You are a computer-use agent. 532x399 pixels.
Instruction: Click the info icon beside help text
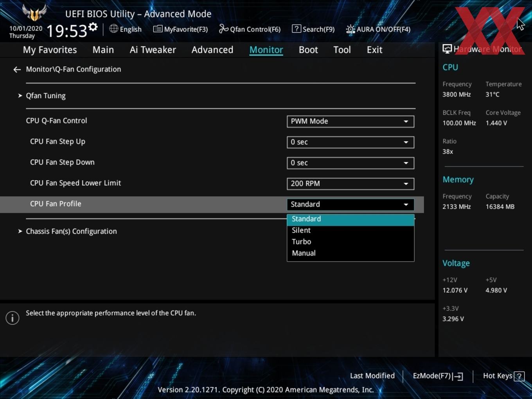13,318
